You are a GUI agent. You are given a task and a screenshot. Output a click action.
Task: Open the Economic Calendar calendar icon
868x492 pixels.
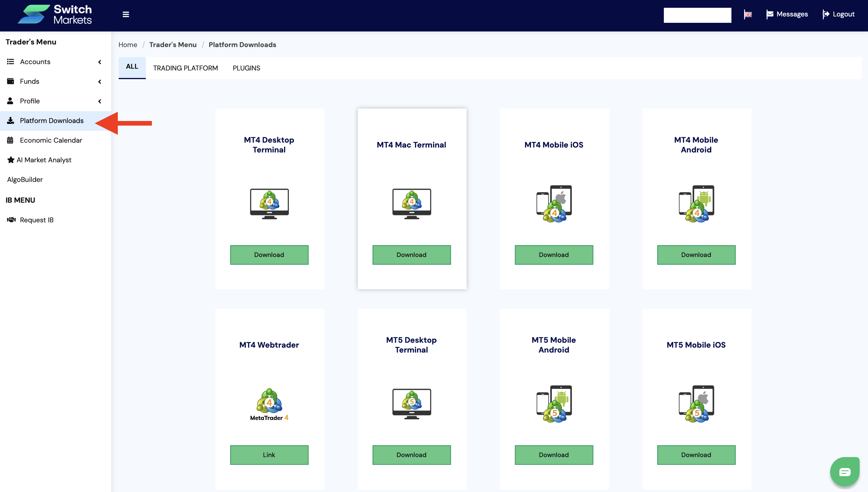[x=10, y=140]
